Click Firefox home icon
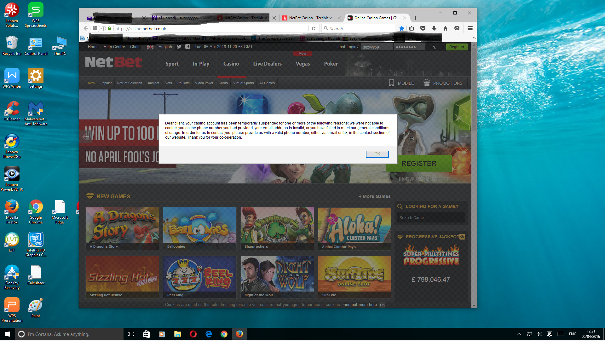 (446, 28)
